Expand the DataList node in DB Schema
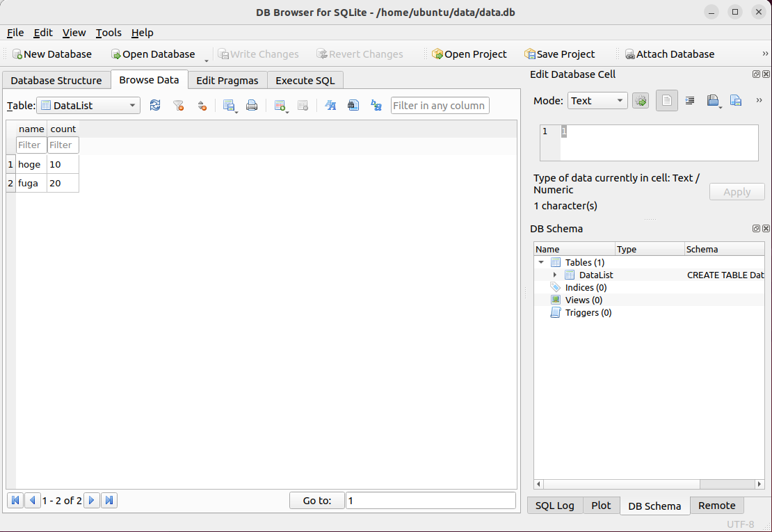This screenshot has height=532, width=772. point(554,275)
